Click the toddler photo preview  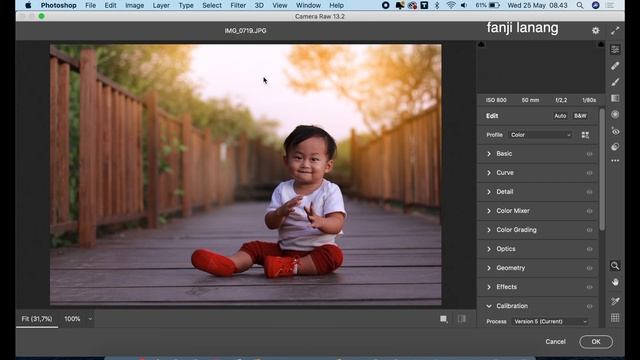click(x=245, y=175)
